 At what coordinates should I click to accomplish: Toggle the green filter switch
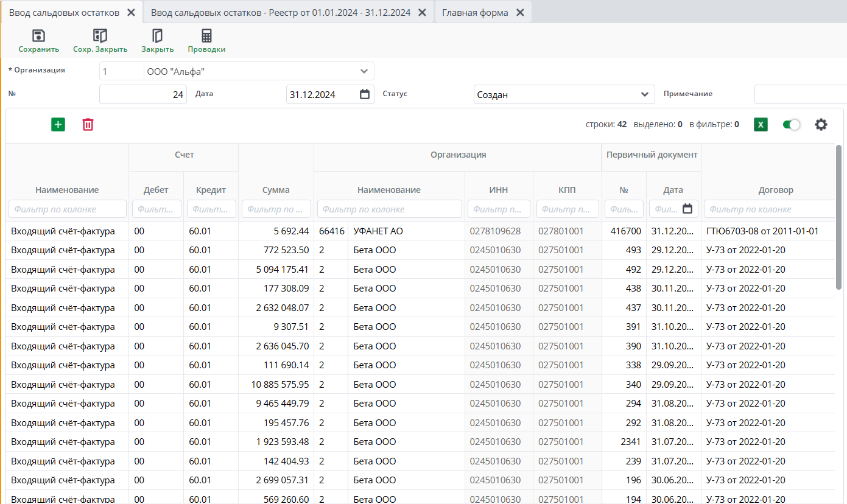click(791, 125)
